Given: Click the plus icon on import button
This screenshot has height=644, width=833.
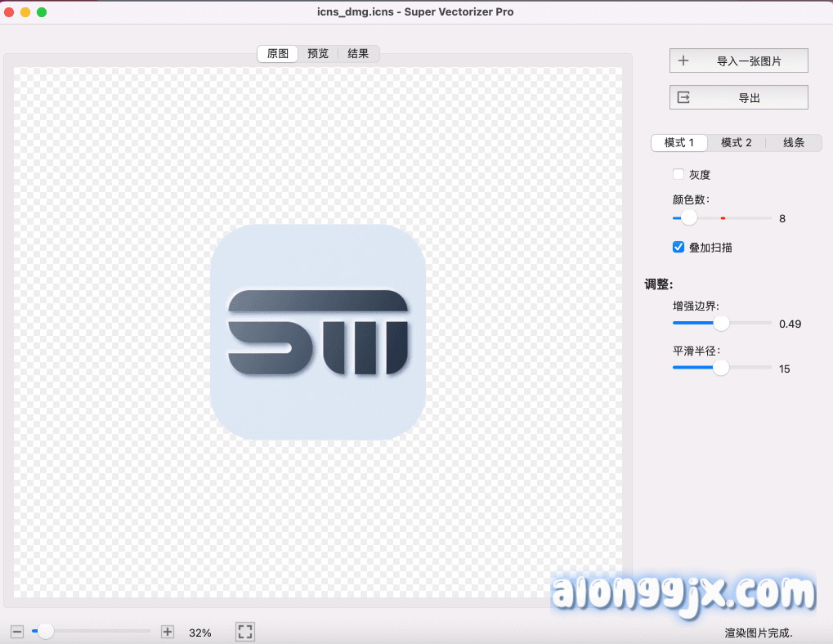Looking at the screenshot, I should coord(683,60).
